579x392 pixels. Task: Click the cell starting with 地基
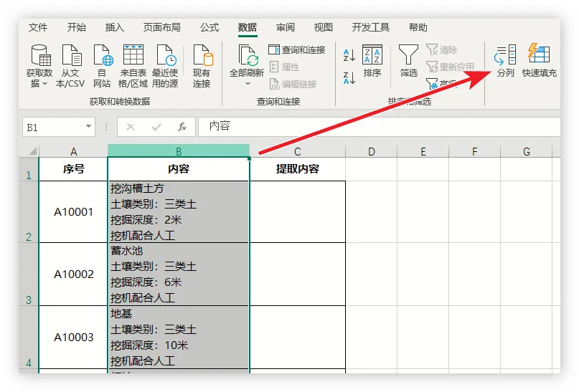click(179, 337)
